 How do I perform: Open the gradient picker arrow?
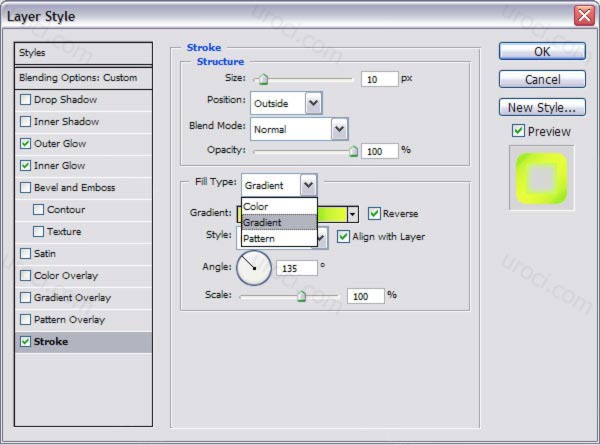click(352, 214)
